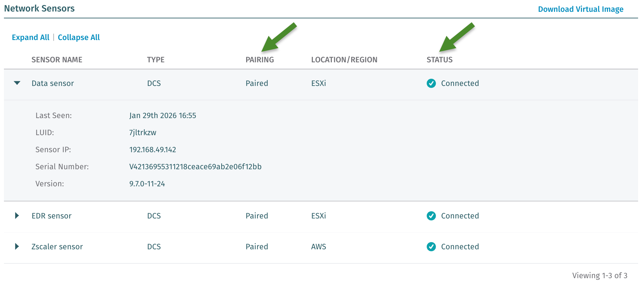The height and width of the screenshot is (288, 644).
Task: Click the Status column header
Action: click(x=440, y=60)
